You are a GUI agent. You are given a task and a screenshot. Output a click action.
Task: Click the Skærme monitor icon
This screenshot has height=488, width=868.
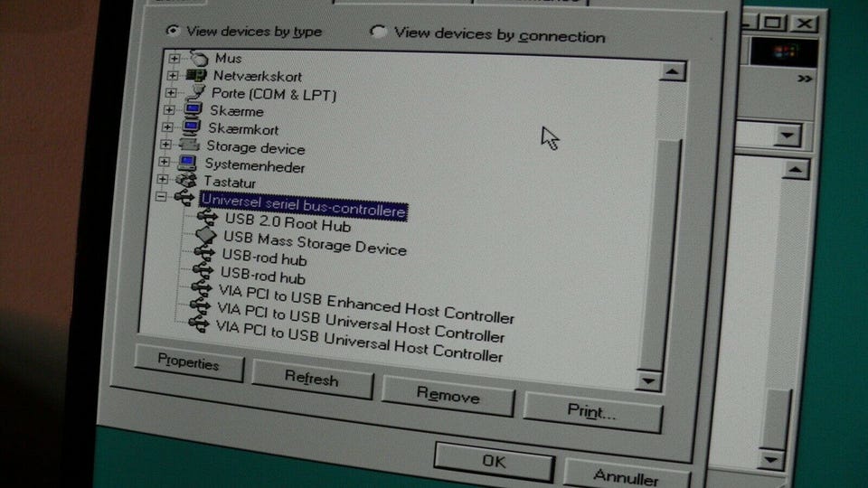click(x=193, y=110)
